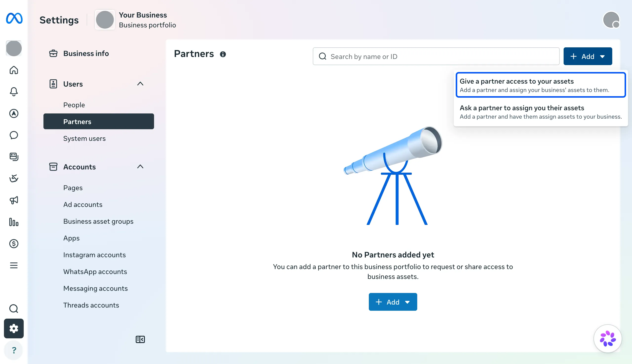Click the business avatar in left rail
Viewport: 632px width, 364px height.
tap(14, 48)
